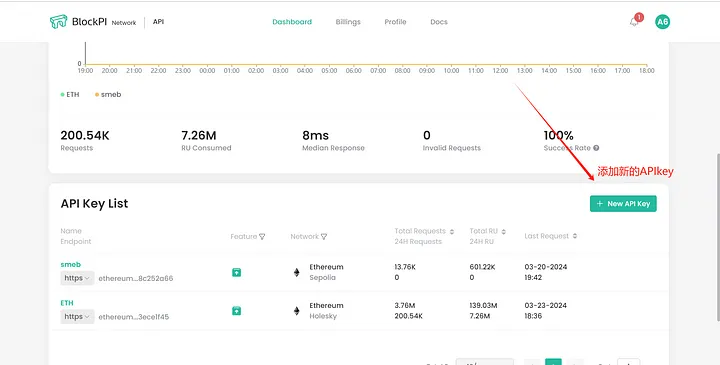Click the Success Rate help icon

click(596, 148)
